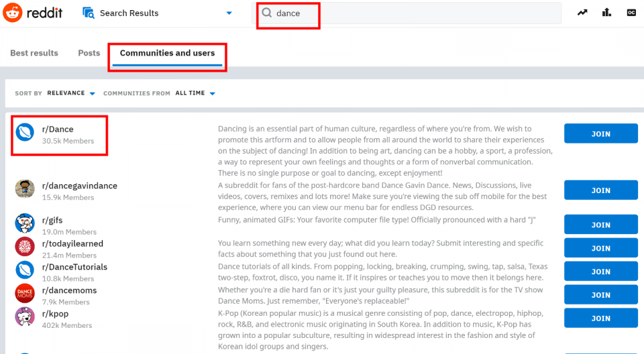Join the r/dancemoms community
Image resolution: width=644 pixels, height=354 pixels.
[601, 295]
